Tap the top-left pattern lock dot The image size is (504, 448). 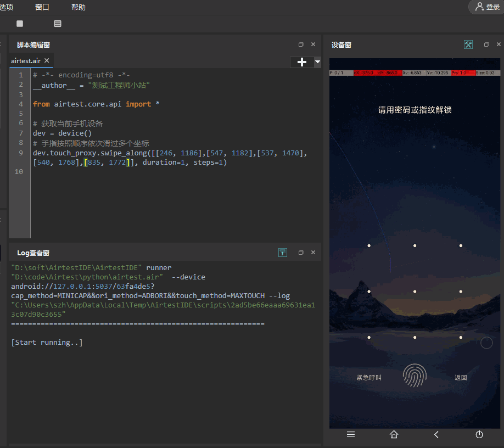[x=369, y=246]
